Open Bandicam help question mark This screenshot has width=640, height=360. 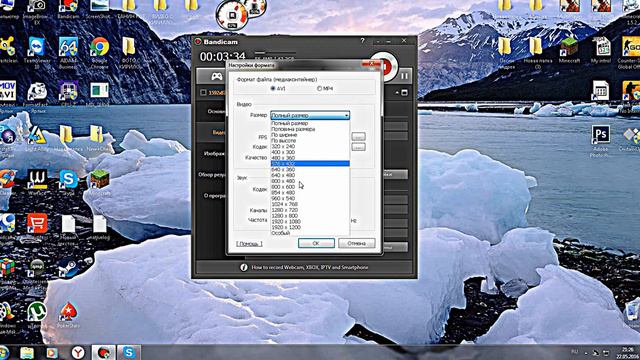coord(362,41)
